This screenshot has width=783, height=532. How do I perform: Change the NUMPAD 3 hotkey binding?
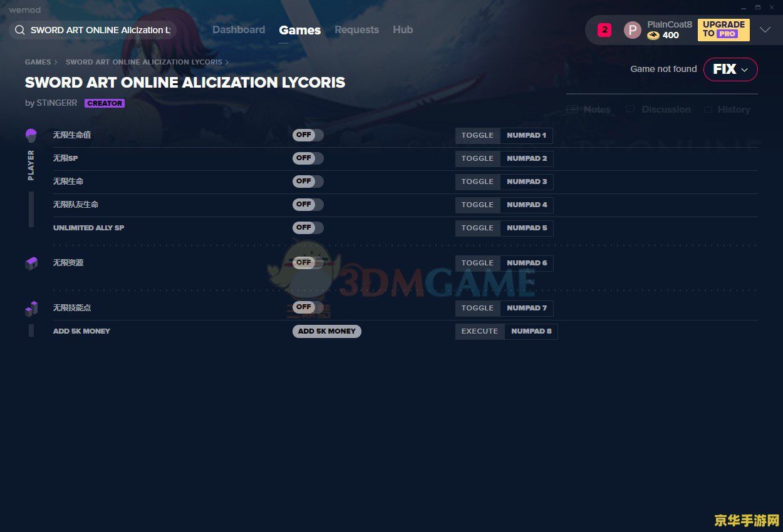tap(527, 182)
